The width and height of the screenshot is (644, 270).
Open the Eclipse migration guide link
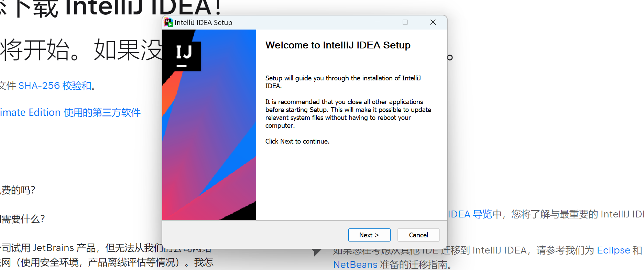tap(613, 250)
